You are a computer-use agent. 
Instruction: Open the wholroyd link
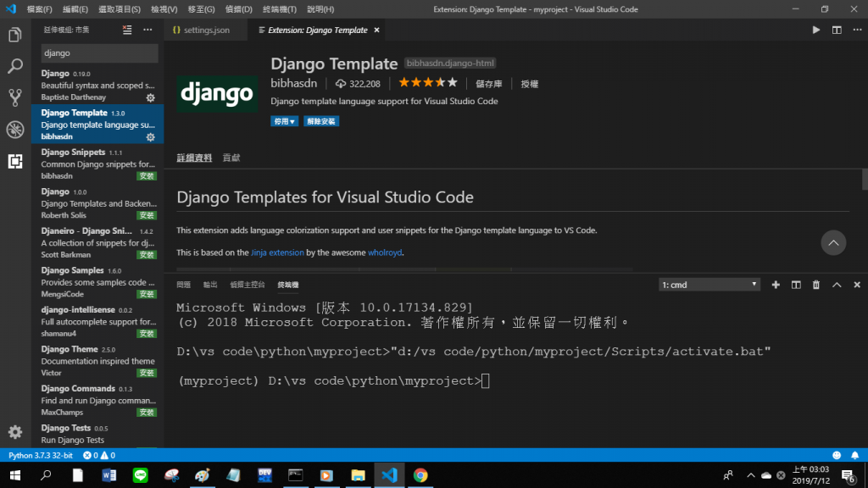pyautogui.click(x=385, y=252)
